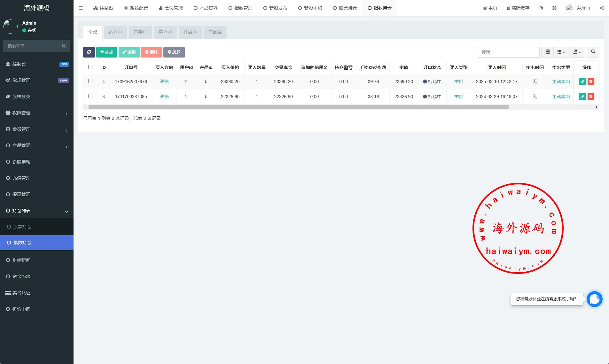The height and width of the screenshot is (364, 609).
Task: Open the 股票持仓 sidebar item
Action: 22,227
